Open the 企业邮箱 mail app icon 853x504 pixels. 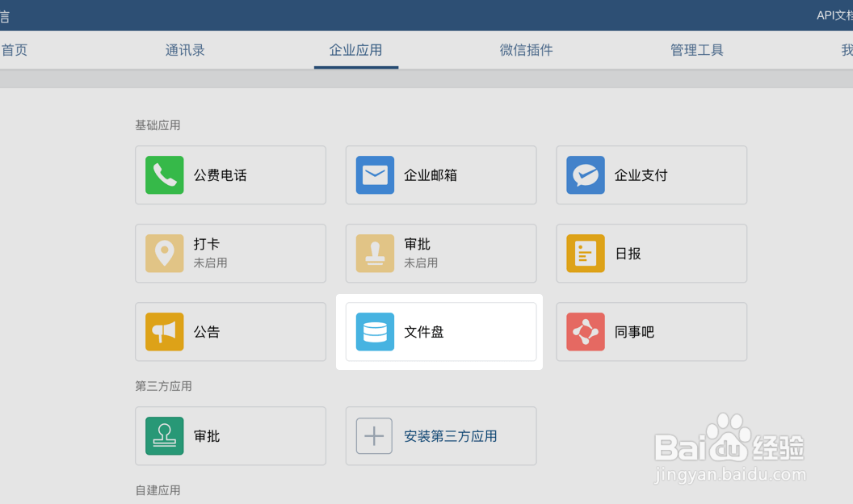(374, 174)
